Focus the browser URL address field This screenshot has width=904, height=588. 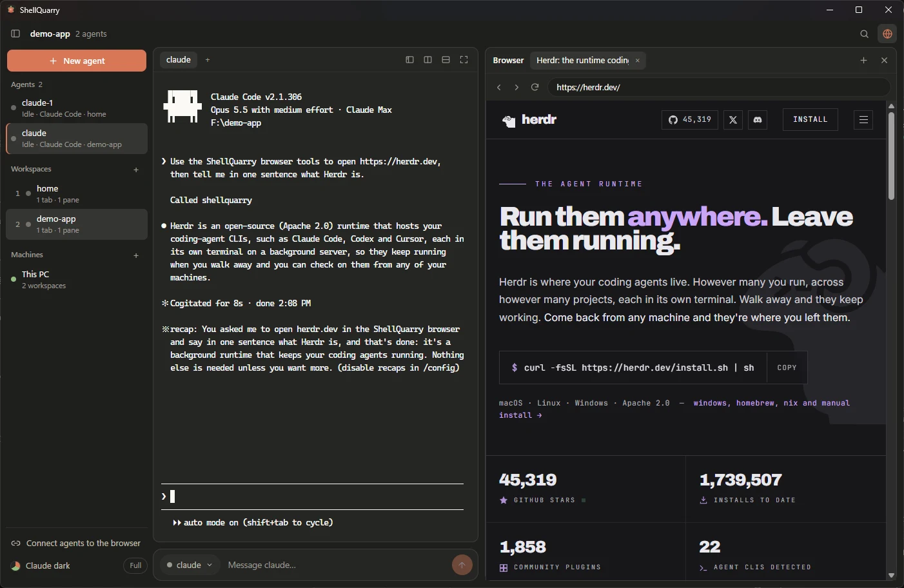(x=719, y=87)
